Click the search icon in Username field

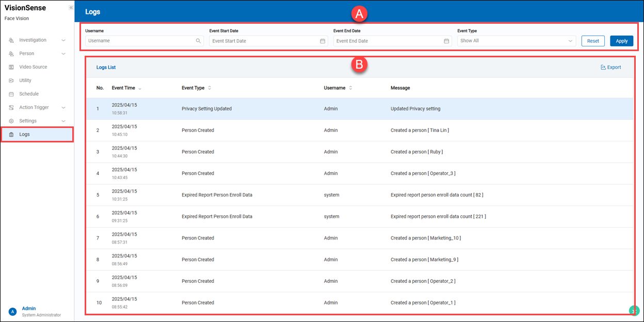coord(198,41)
